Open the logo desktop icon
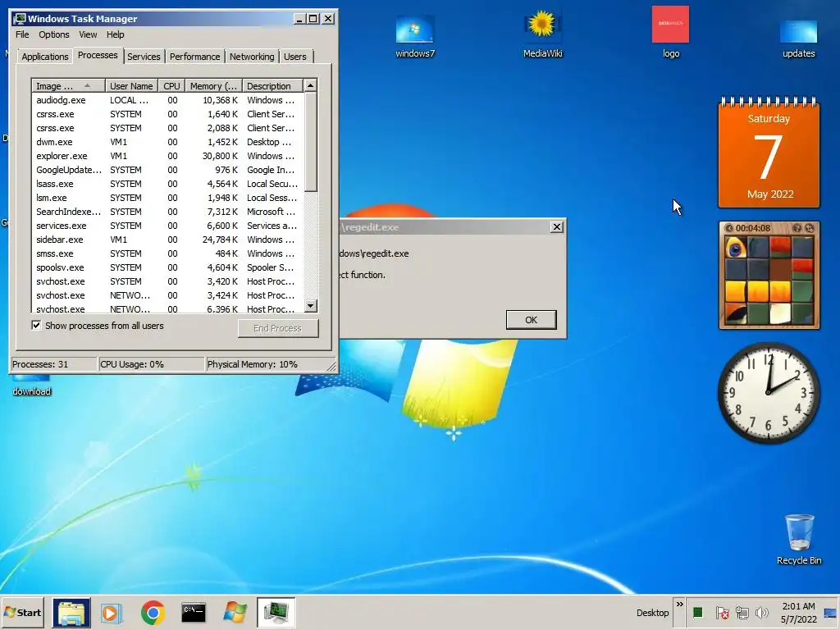 tap(670, 32)
